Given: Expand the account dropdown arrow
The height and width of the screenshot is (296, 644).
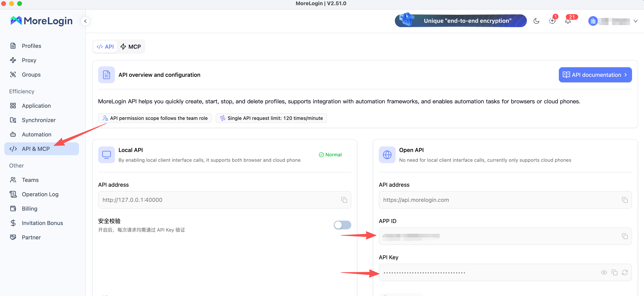Looking at the screenshot, I should coord(635,21).
